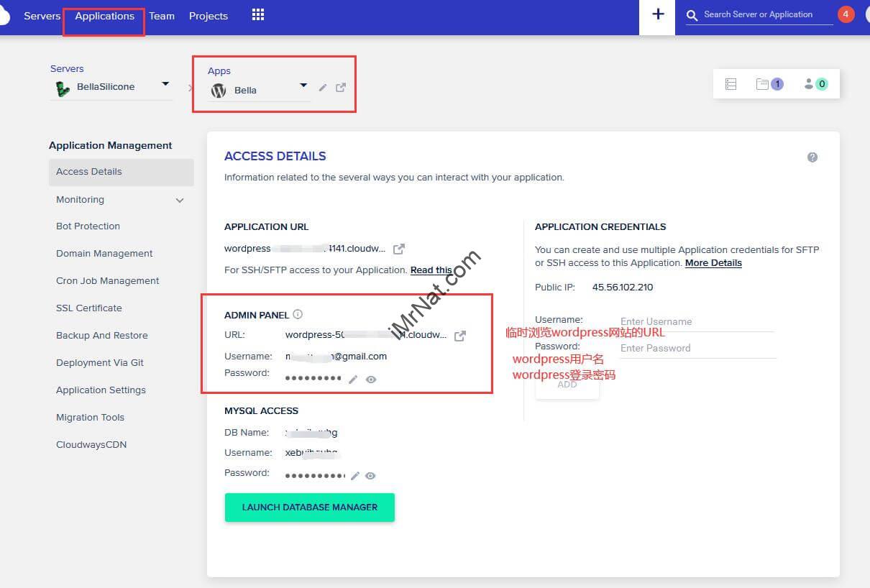Open Cron Job Management in sidebar

point(108,281)
